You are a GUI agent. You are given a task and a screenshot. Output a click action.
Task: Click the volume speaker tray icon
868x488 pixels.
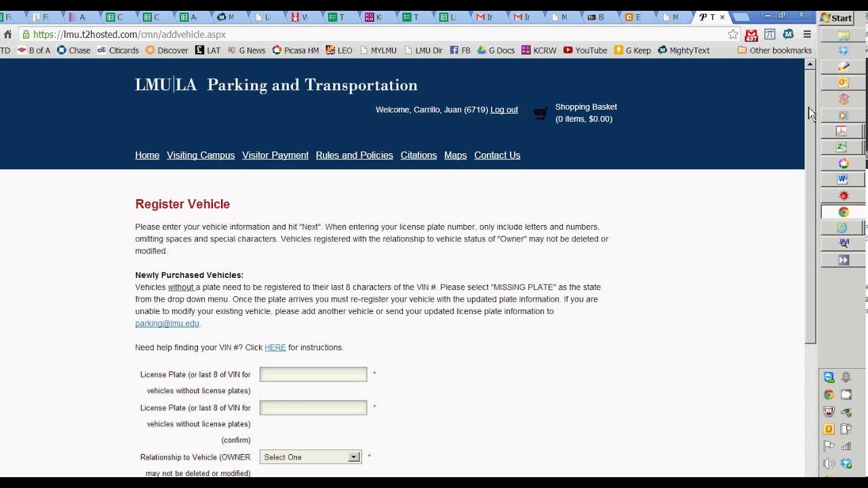[x=829, y=464]
